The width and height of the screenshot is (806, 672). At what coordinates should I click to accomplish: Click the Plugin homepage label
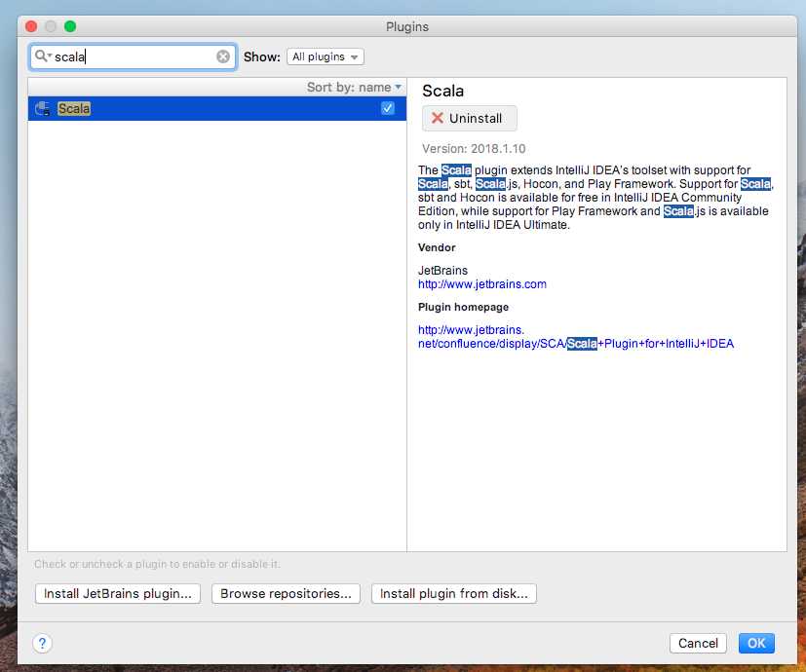coord(463,307)
